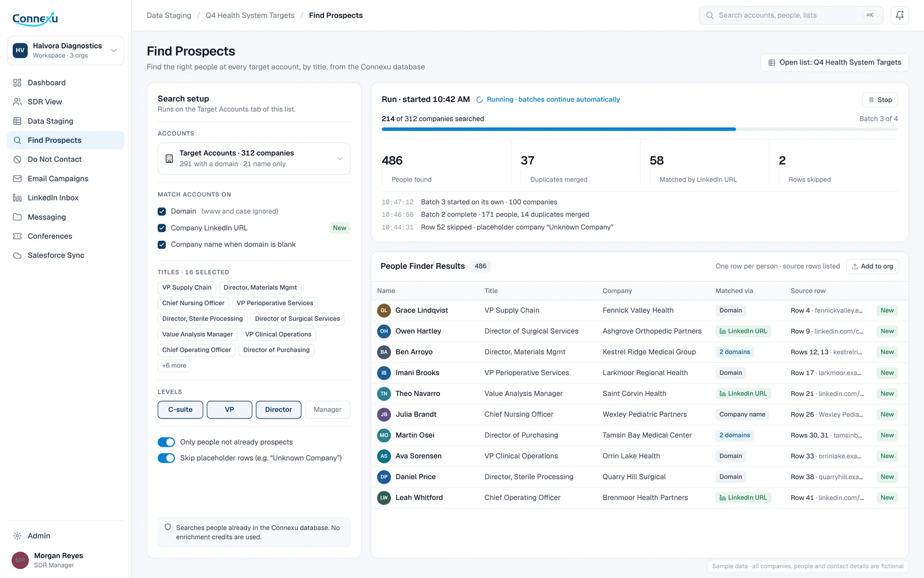Screen dimensions: 924x578
Task: Click the running spinner icon
Action: (479, 100)
